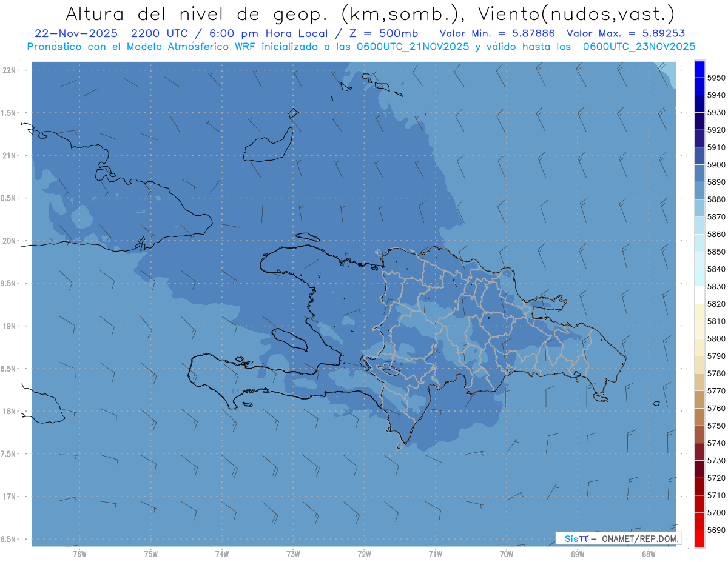Click the '74W' longitude label
Viewport: 728px width, 562px height.
pos(221,554)
